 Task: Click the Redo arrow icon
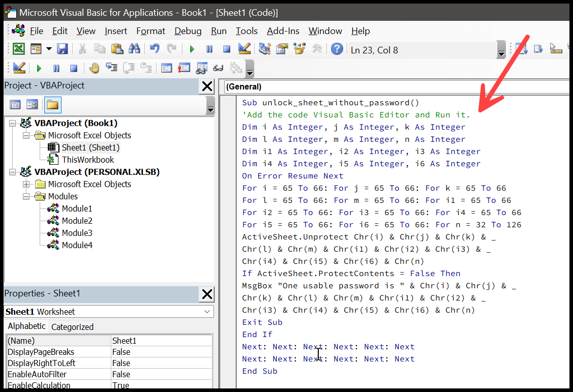[171, 49]
